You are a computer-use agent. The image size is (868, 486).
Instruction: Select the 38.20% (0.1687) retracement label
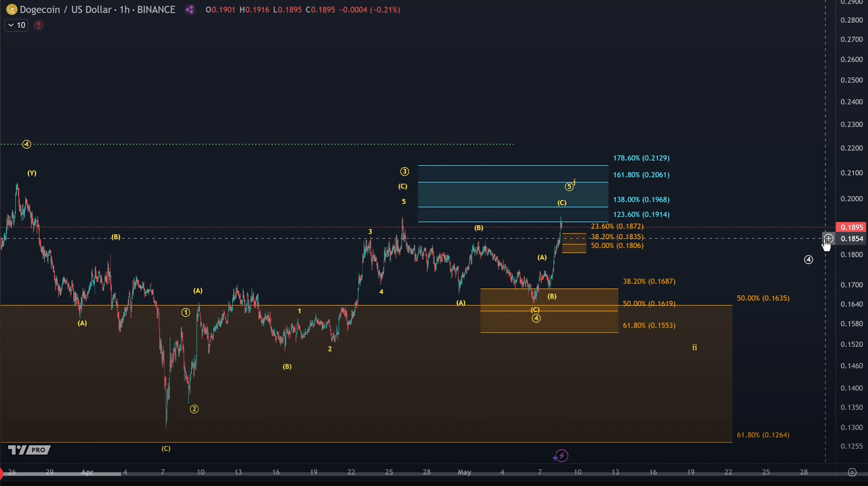click(649, 282)
